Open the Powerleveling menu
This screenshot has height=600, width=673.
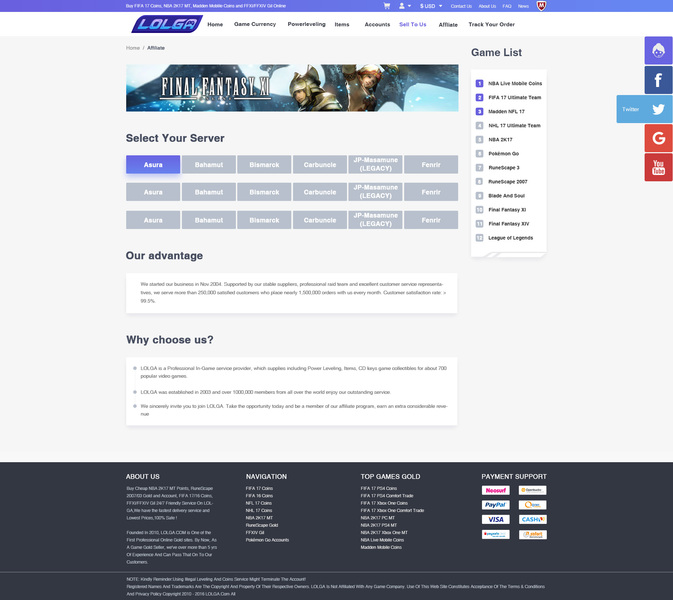point(306,24)
